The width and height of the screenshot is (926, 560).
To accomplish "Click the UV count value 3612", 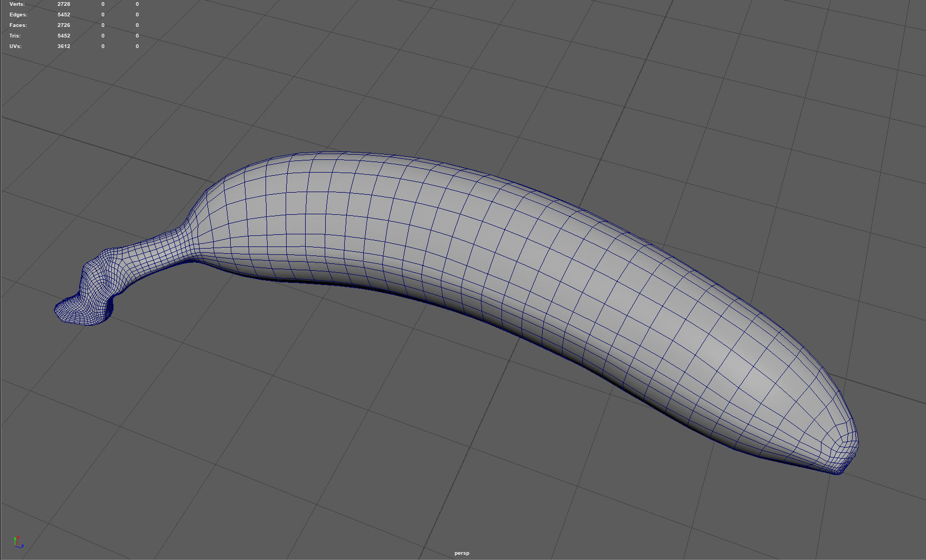I will click(64, 46).
